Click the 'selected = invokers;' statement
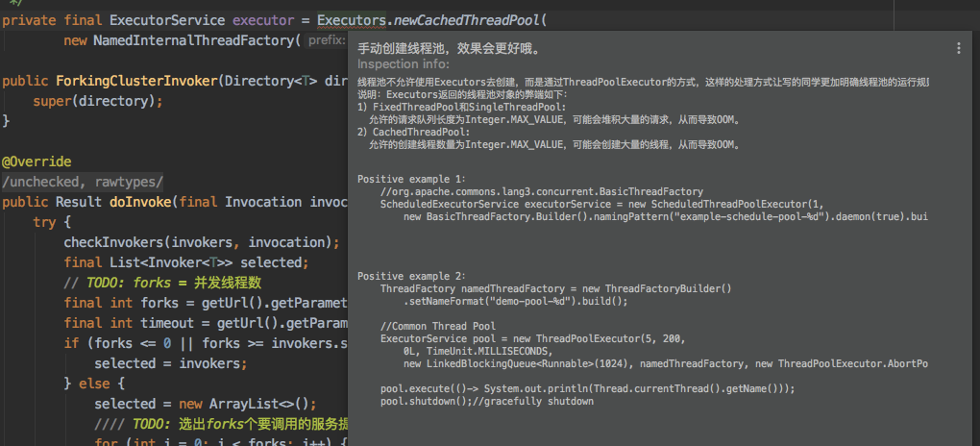Screen dimensions: 980x446 tap(171, 362)
